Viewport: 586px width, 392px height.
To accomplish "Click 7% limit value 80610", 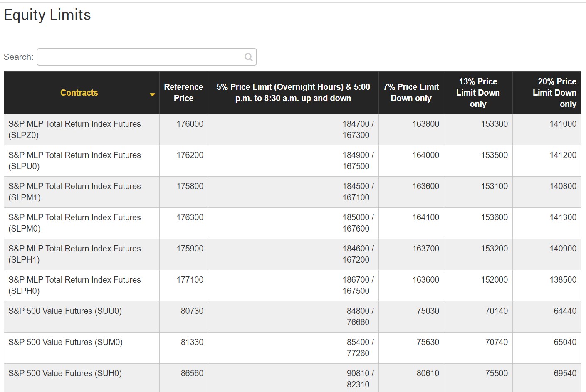I will [428, 373].
